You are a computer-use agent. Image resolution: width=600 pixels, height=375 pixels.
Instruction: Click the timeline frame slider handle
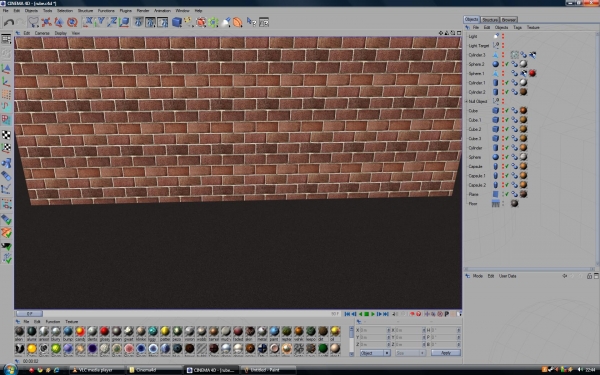(29, 314)
